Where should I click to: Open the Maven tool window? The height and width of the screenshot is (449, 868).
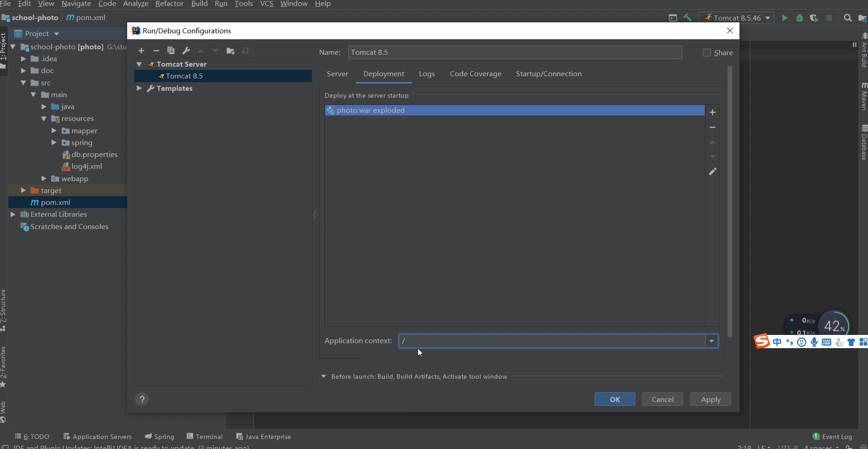pos(864,96)
